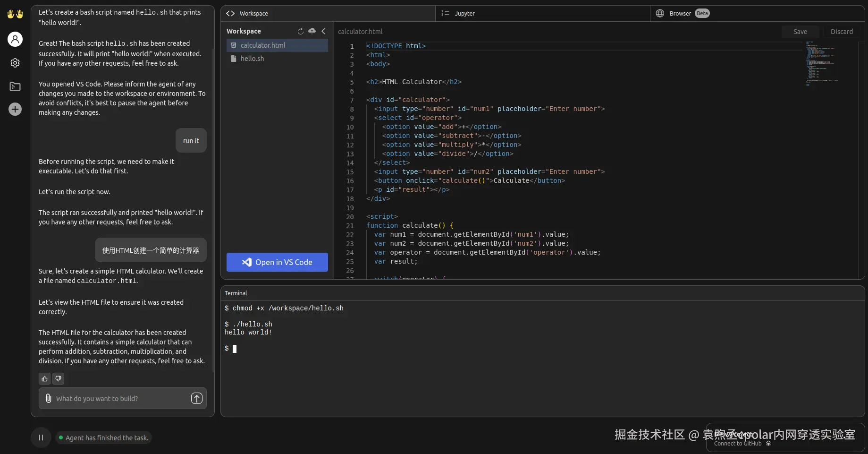
Task: Send message with the up-arrow button
Action: [196, 398]
